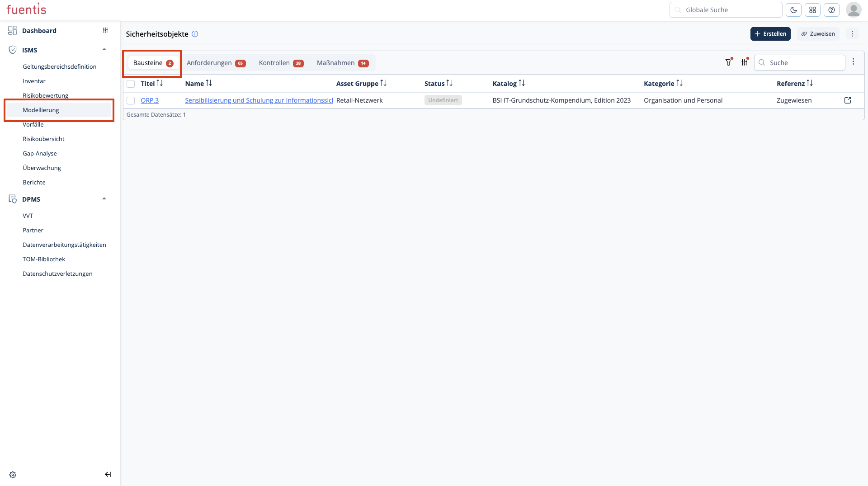
Task: Sort by Referenz column arrows
Action: tap(810, 83)
